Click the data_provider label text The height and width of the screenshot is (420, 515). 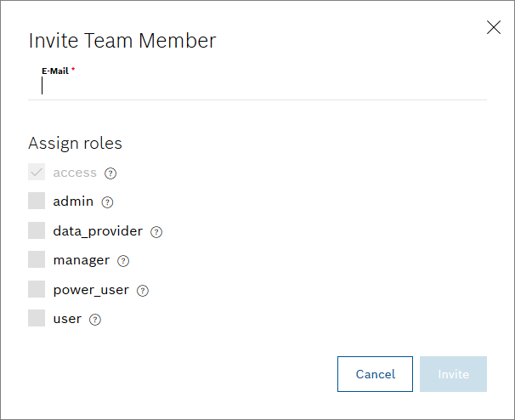click(98, 231)
